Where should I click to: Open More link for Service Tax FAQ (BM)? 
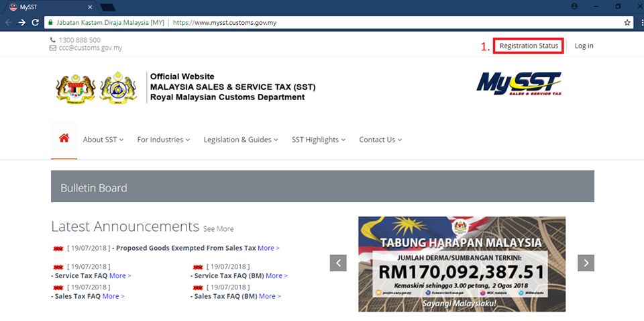(x=277, y=276)
